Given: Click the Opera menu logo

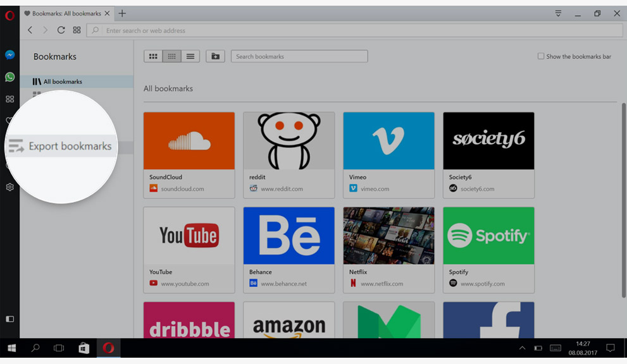Looking at the screenshot, I should pos(9,15).
